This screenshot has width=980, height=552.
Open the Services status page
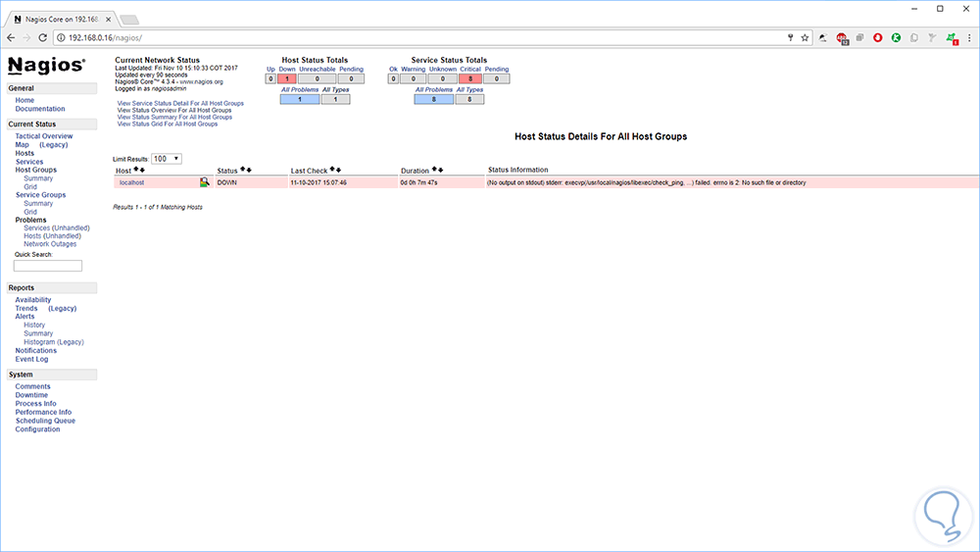[29, 162]
